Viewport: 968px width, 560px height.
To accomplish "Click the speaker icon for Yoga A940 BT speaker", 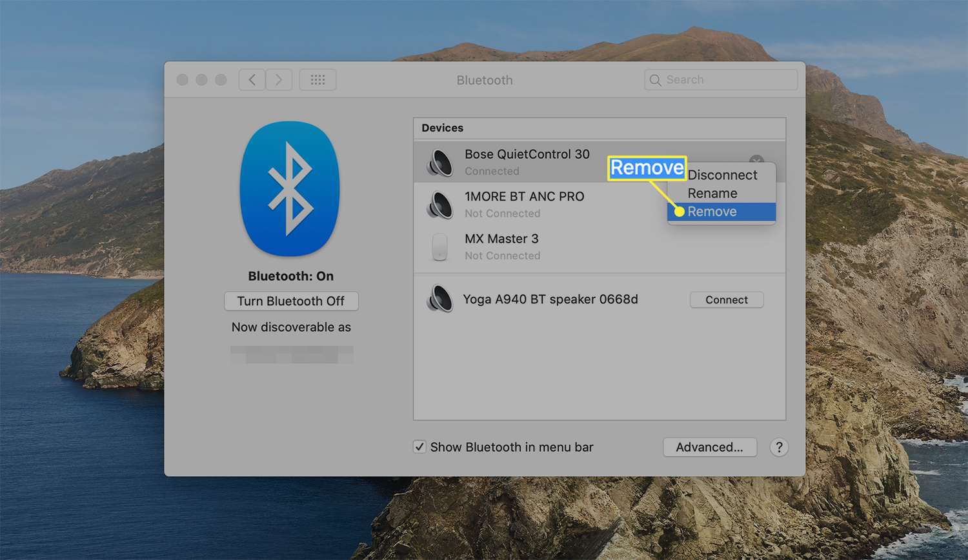I will (x=439, y=299).
